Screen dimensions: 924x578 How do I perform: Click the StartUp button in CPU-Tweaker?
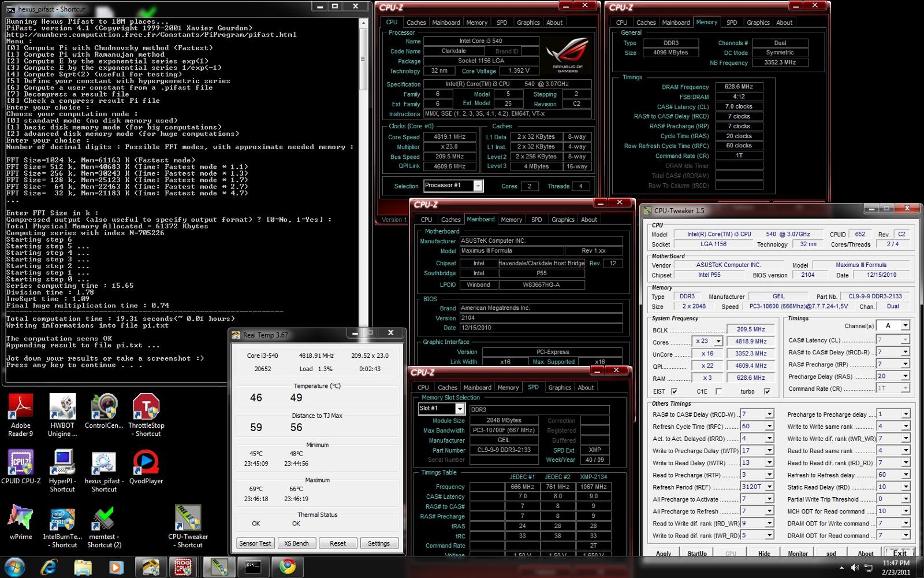tap(697, 554)
